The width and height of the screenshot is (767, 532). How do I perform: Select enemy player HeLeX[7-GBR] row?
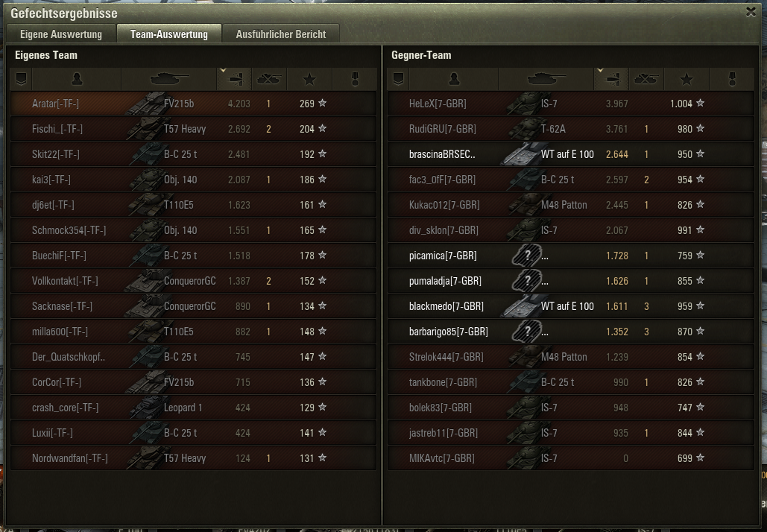[x=571, y=103]
